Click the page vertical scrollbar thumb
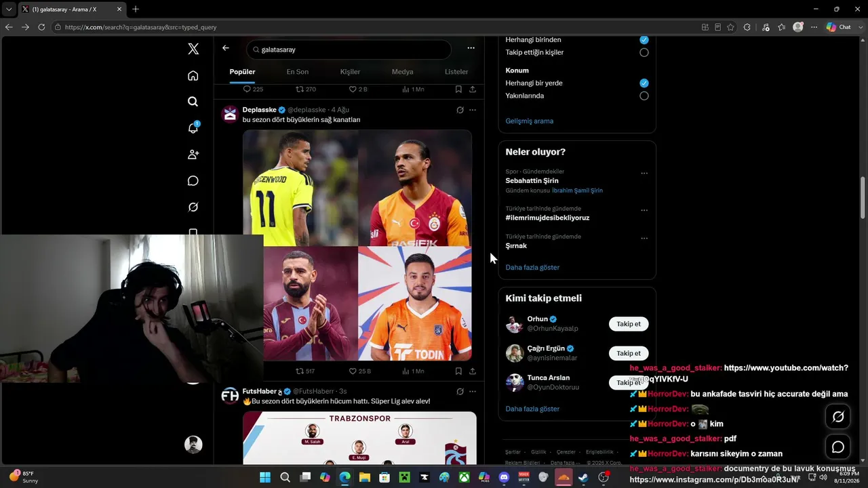Viewport: 868px width, 488px height. pyautogui.click(x=863, y=197)
